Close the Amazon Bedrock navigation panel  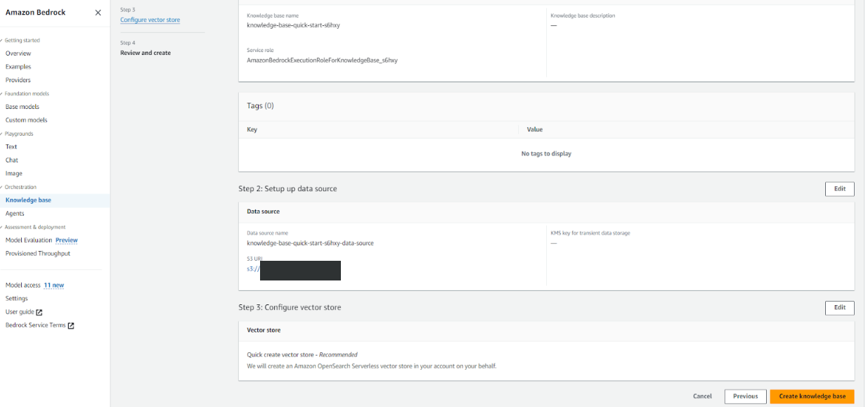98,13
